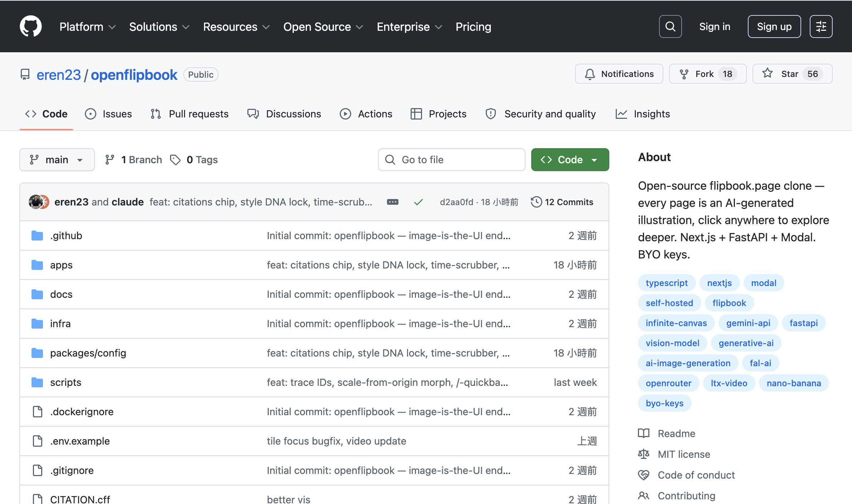View the green check status of latest commit

pos(418,202)
